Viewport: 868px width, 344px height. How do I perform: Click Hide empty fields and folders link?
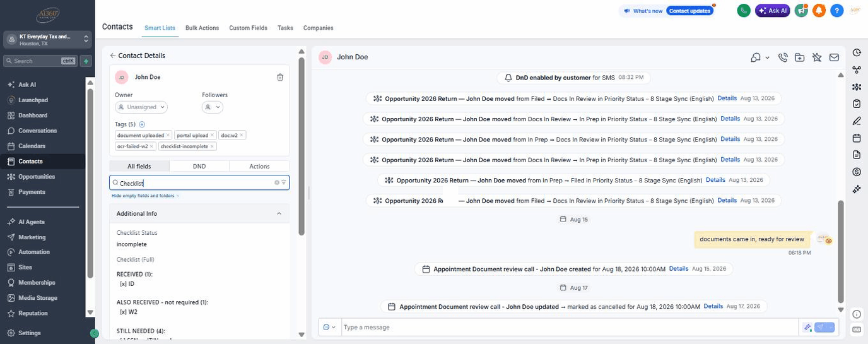(x=145, y=196)
